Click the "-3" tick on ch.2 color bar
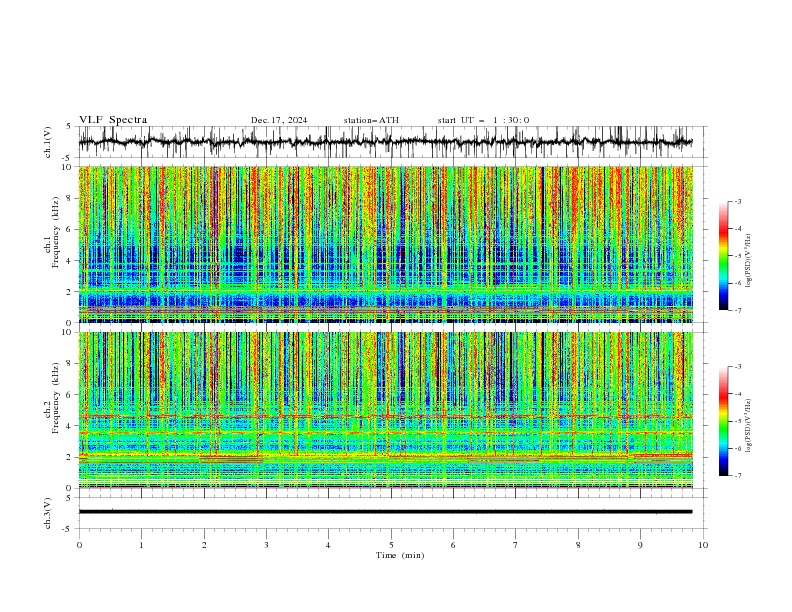Screen dimensions: 792x612 coord(738,367)
